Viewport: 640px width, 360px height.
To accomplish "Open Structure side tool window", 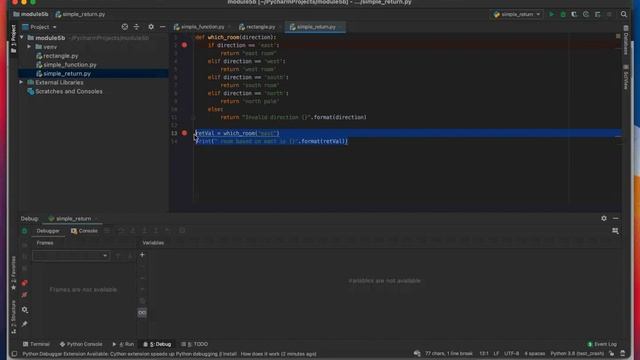I will 13,316.
